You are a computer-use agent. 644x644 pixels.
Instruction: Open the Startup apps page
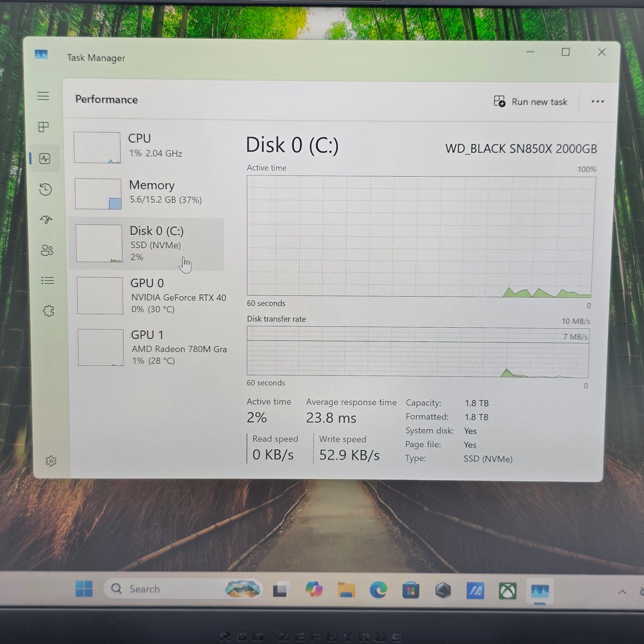pyautogui.click(x=46, y=220)
